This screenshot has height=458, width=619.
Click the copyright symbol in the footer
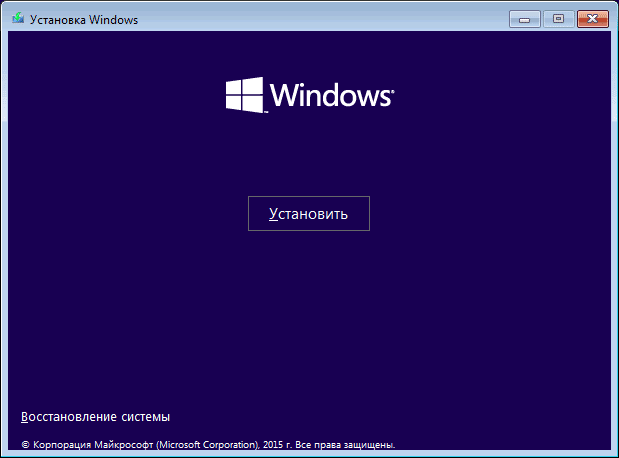click(x=25, y=443)
